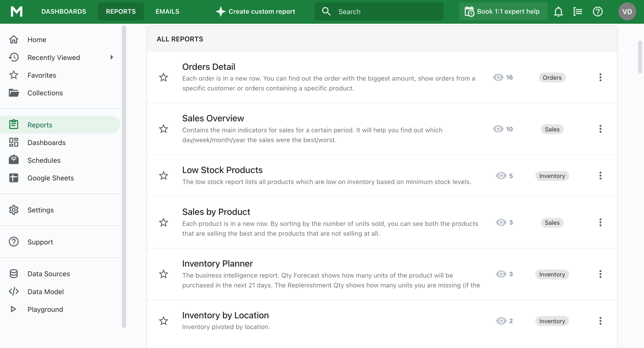
Task: Open more options for Sales Overview
Action: [x=600, y=129]
